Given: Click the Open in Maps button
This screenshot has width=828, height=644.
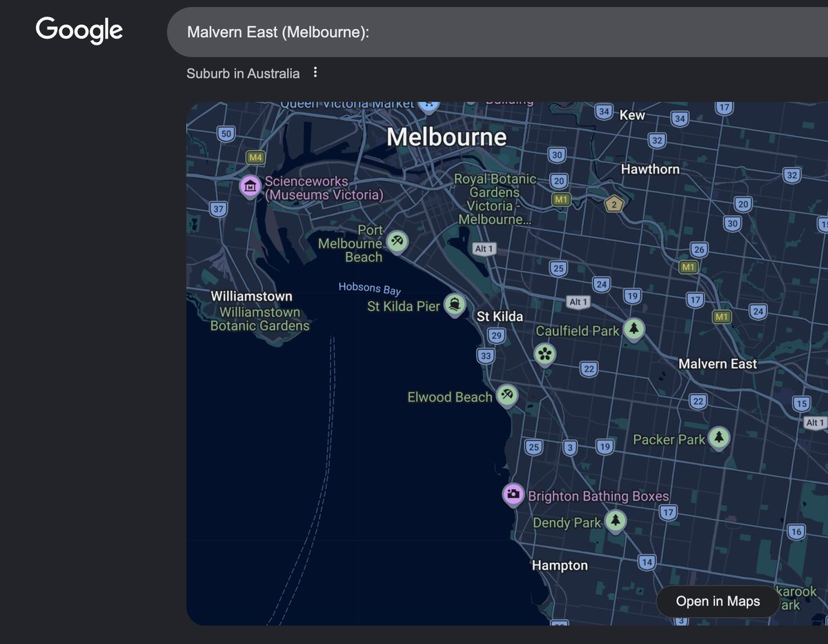Looking at the screenshot, I should [718, 601].
